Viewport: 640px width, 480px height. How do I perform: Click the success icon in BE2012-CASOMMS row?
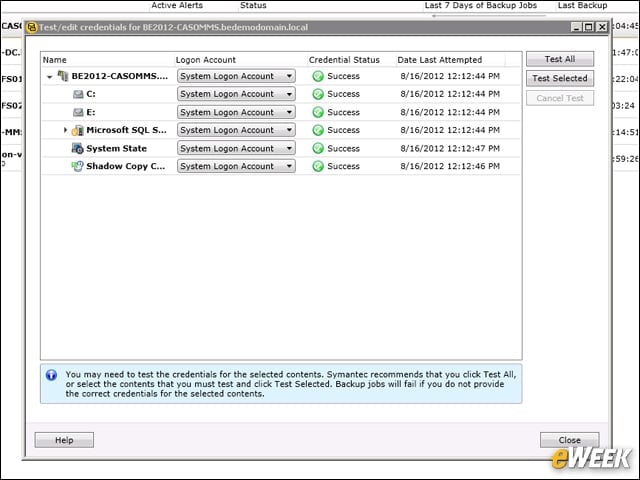point(318,76)
